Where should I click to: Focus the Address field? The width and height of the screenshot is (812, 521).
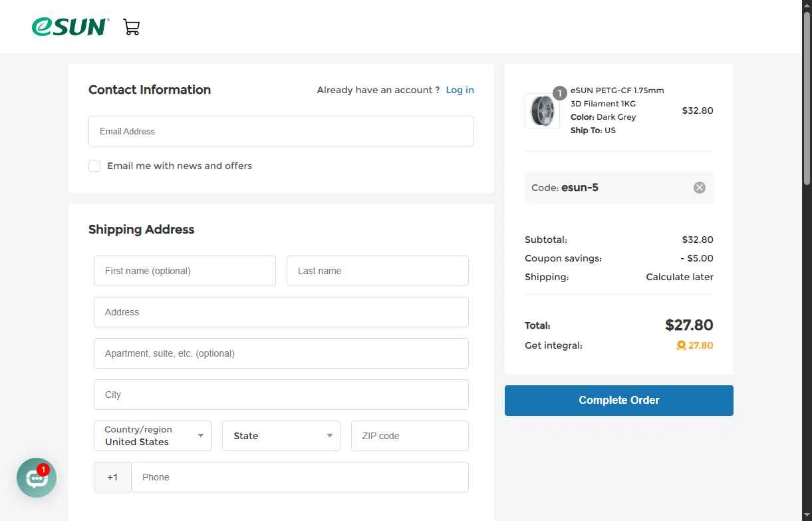[x=281, y=312]
